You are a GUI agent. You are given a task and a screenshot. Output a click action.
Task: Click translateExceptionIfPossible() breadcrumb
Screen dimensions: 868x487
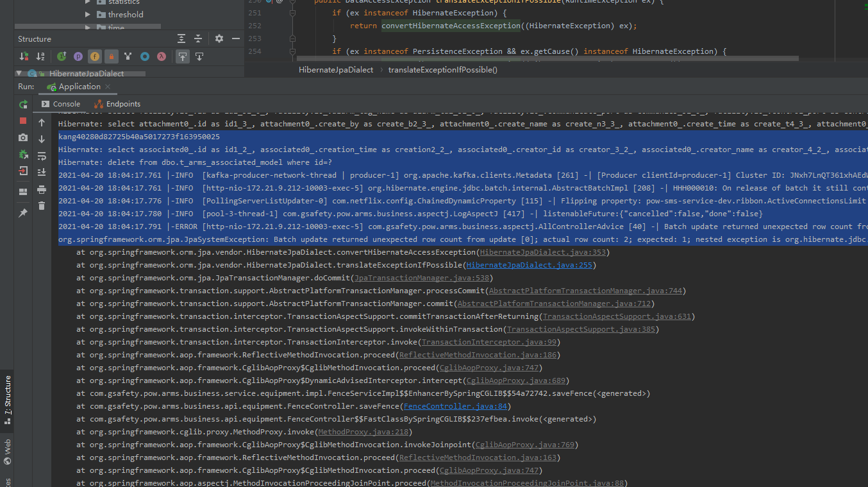pyautogui.click(x=442, y=69)
